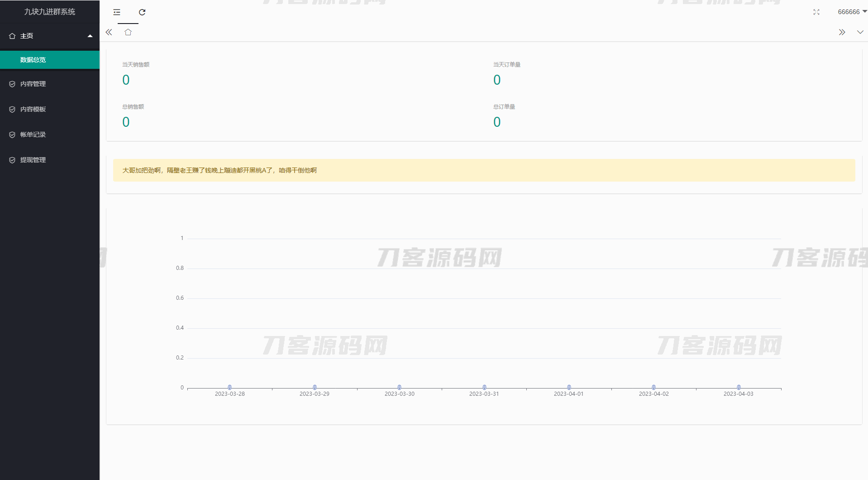Click the refresh page icon

(142, 12)
